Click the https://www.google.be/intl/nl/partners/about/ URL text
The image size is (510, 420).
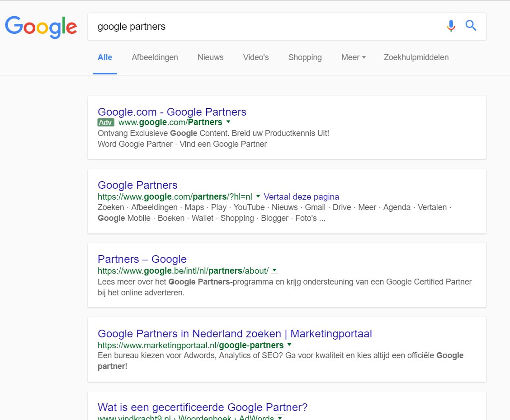[x=183, y=271]
